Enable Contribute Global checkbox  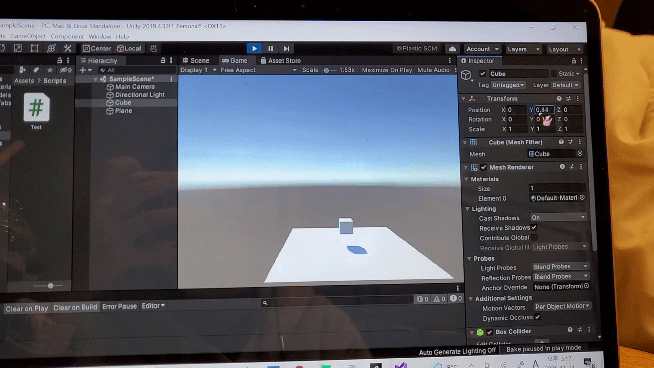534,237
